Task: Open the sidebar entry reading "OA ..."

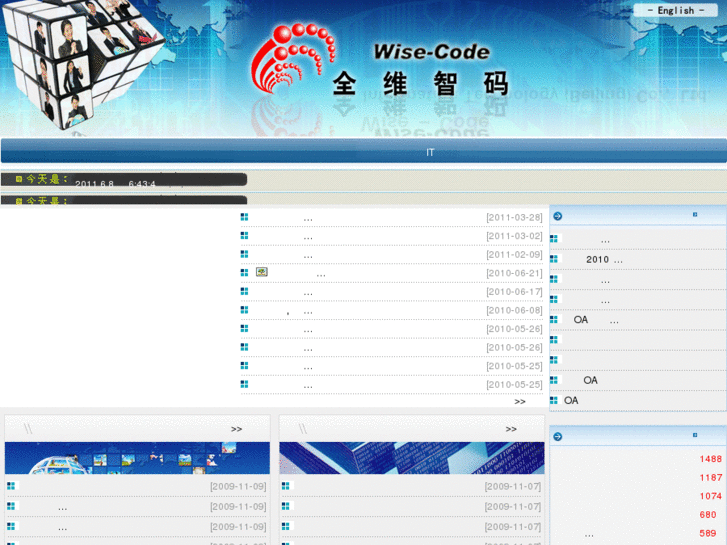Action: (x=596, y=320)
